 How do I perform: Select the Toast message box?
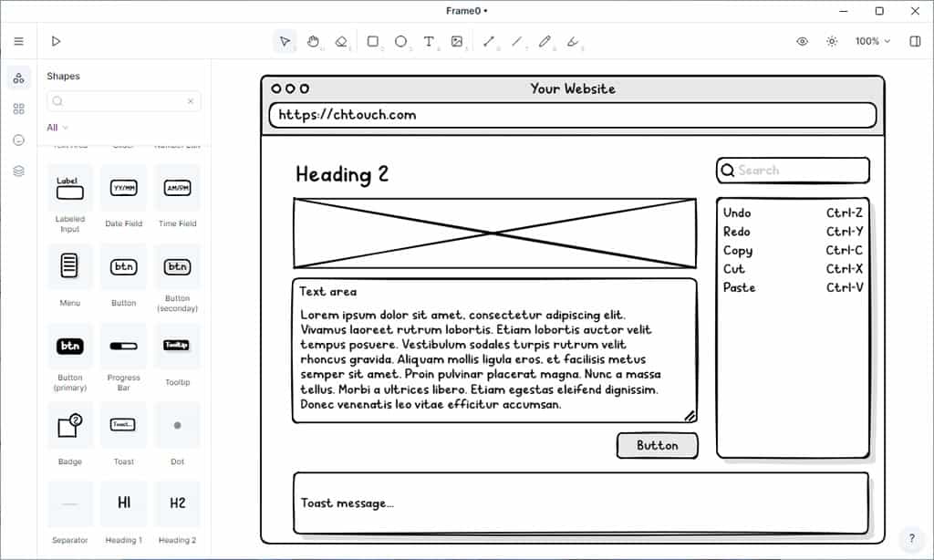(581, 503)
